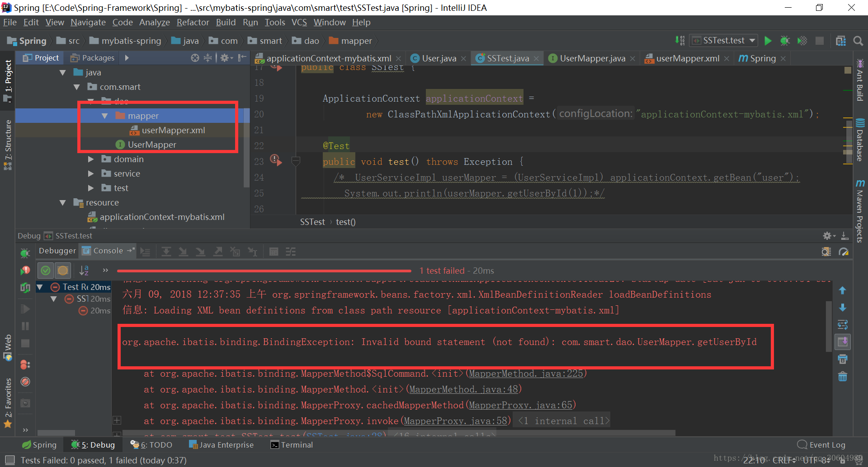Rerun failed tests icon in debug sidebar
868x467 pixels.
pos(25,270)
